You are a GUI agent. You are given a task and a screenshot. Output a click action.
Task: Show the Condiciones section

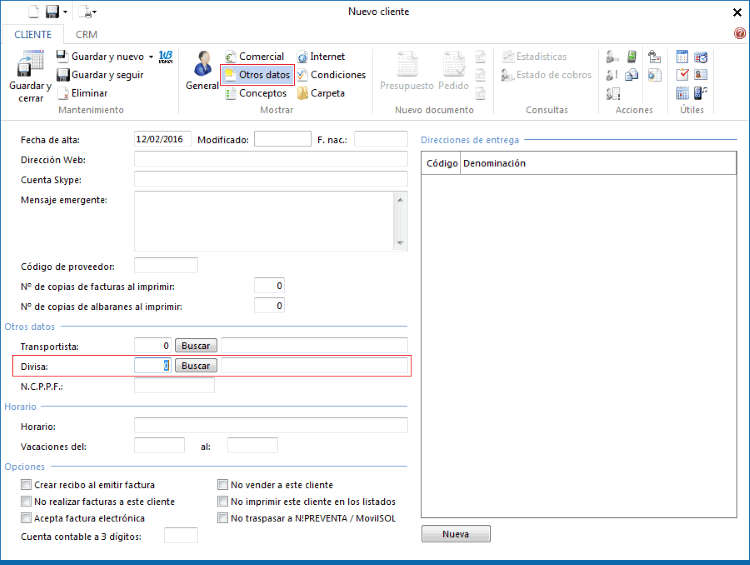tap(302, 75)
